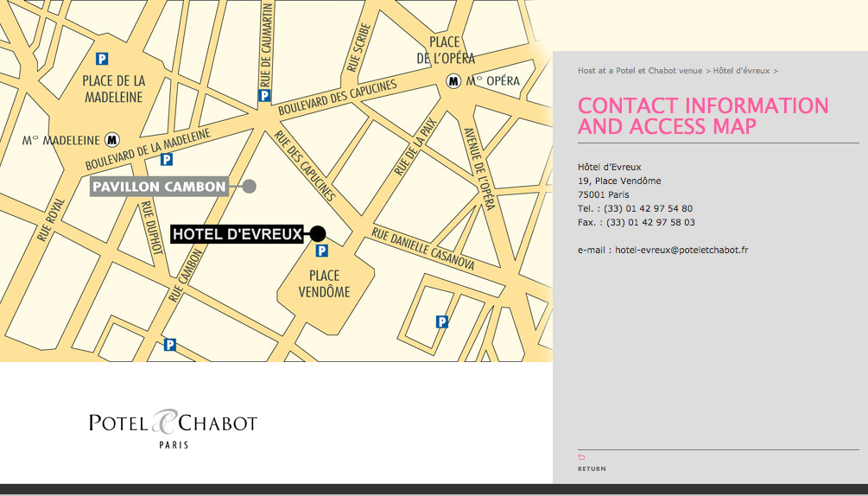Click the hotel-evreux@poteletchabot.fr email address
The height and width of the screenshot is (496, 868).
681,251
